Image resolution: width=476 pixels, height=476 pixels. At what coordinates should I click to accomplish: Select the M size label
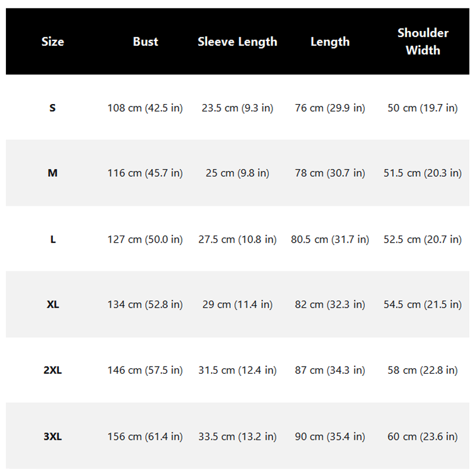(x=52, y=173)
